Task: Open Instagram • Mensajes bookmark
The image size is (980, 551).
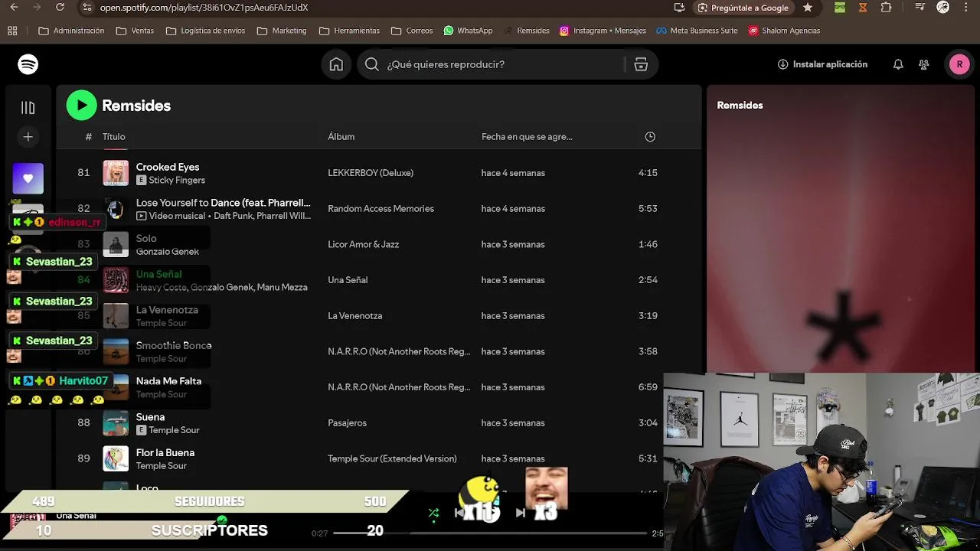Action: click(603, 31)
